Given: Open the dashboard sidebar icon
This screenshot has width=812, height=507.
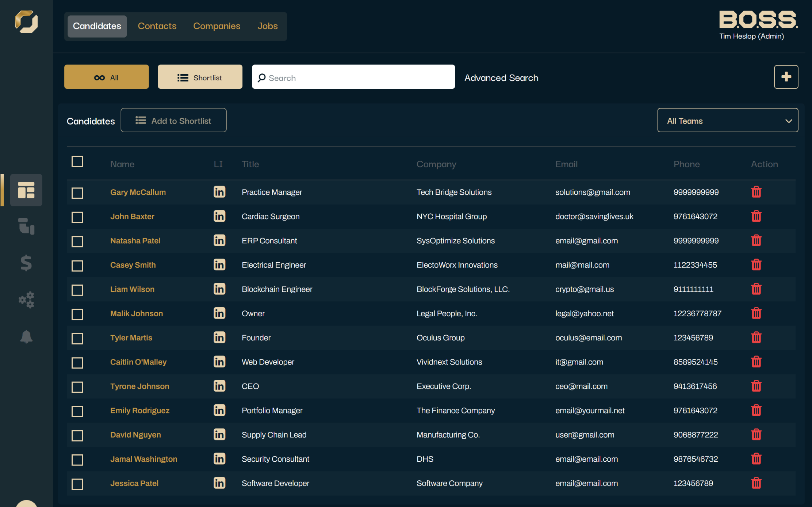Looking at the screenshot, I should tap(26, 190).
